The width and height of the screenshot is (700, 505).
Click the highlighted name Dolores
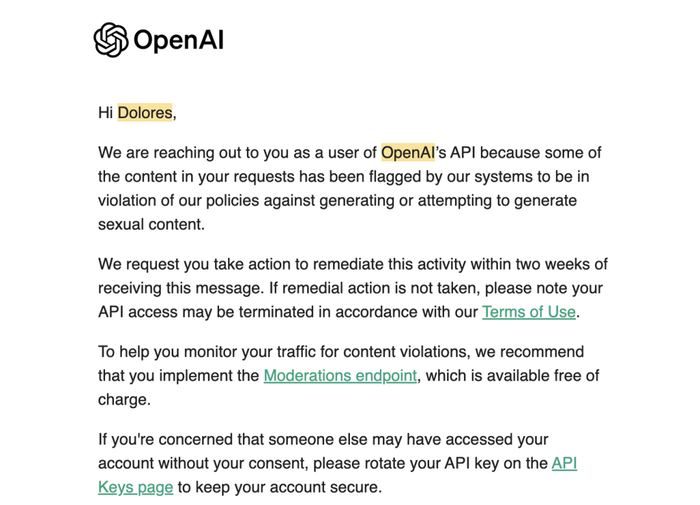145,113
